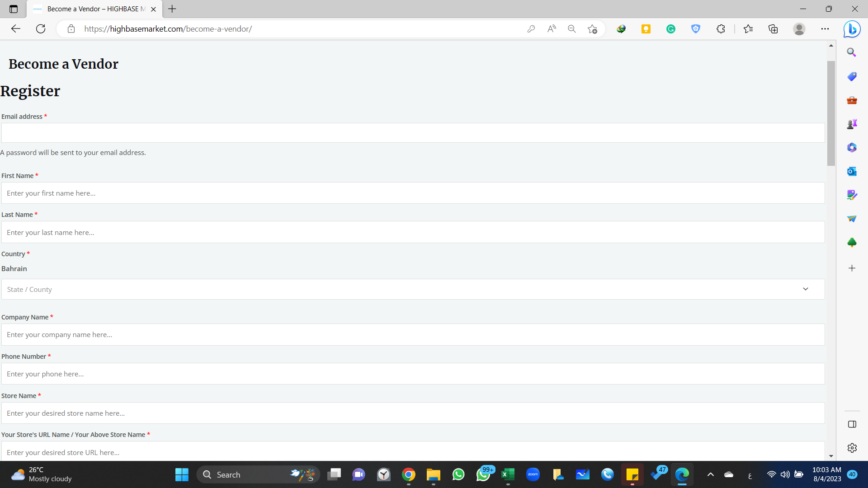Open the sidebar Shopping tag icon
The width and height of the screenshot is (868, 488).
[x=852, y=76]
